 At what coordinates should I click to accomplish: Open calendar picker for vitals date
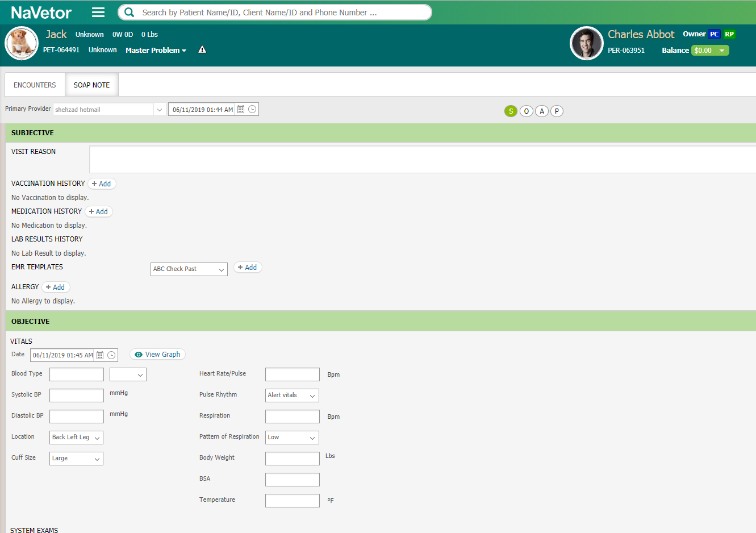(100, 355)
